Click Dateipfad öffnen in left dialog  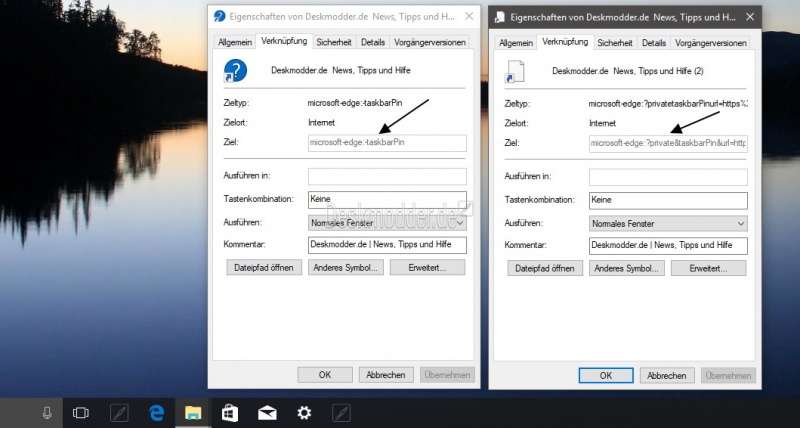coord(264,267)
